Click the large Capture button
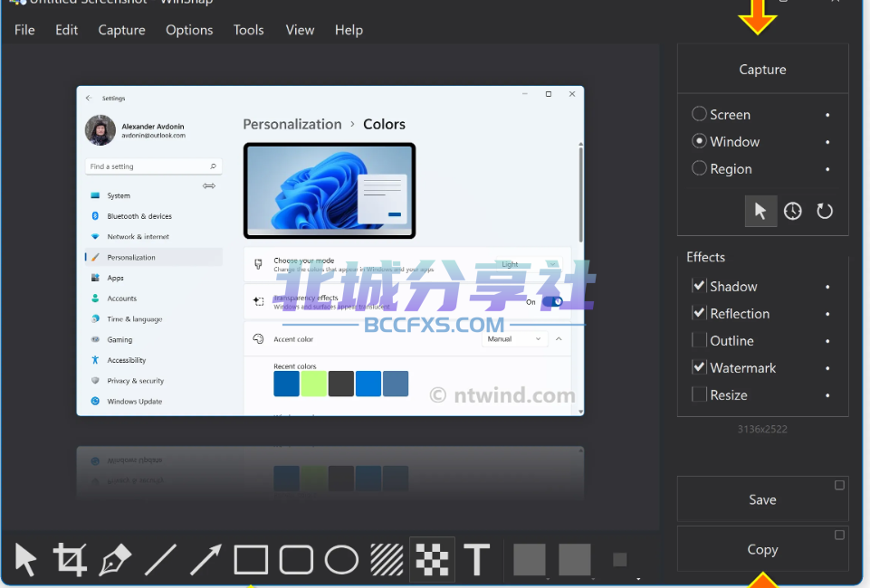 point(762,69)
